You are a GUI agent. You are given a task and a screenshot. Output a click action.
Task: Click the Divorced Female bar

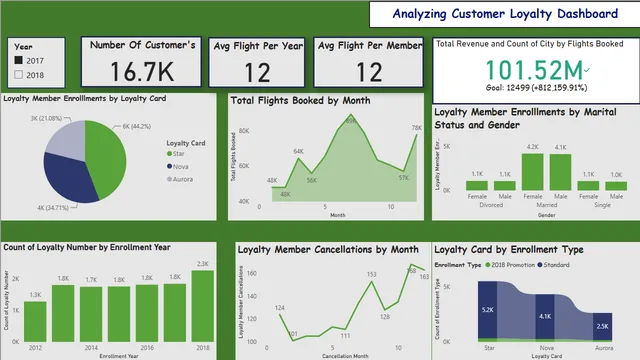pos(477,186)
